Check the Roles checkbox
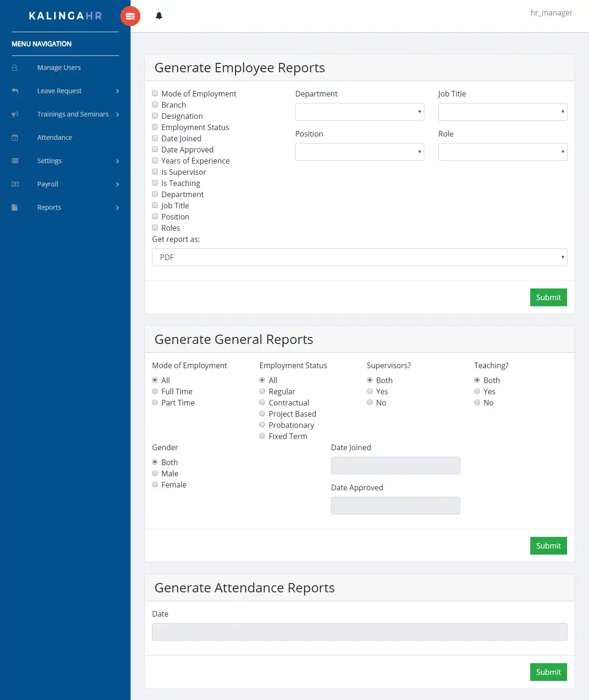Screen dimensions: 589x700 click(x=155, y=227)
